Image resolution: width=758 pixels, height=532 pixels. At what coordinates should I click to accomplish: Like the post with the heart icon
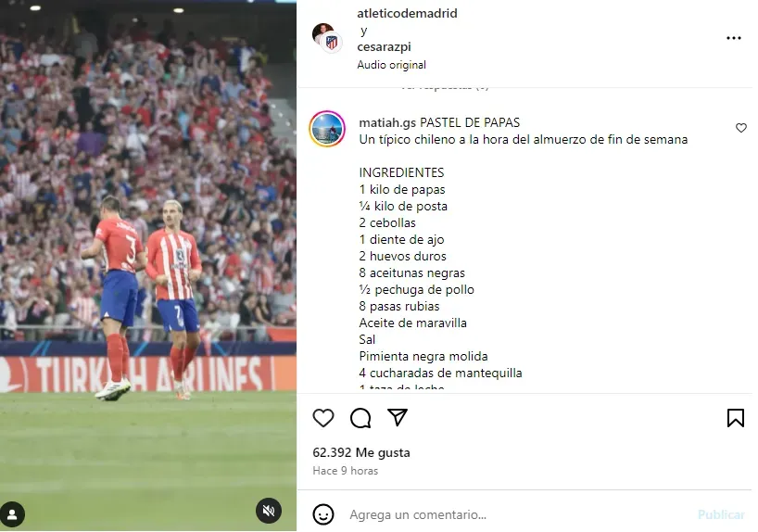click(322, 418)
